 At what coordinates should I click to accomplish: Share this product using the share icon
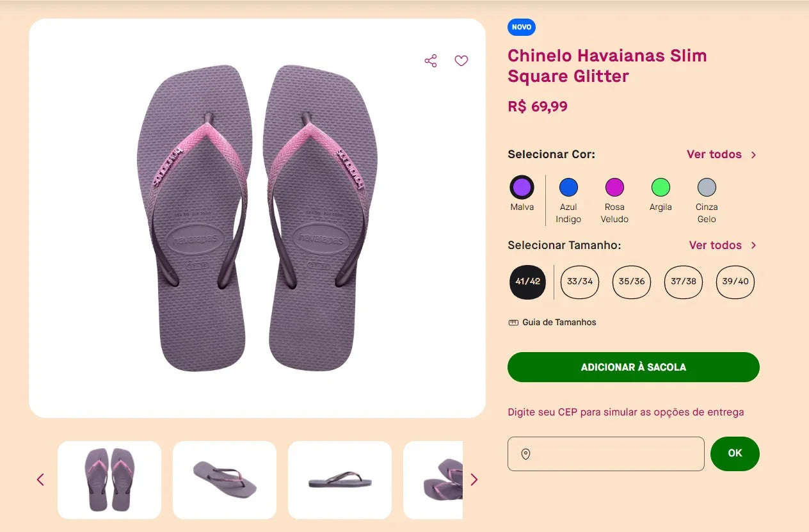430,60
